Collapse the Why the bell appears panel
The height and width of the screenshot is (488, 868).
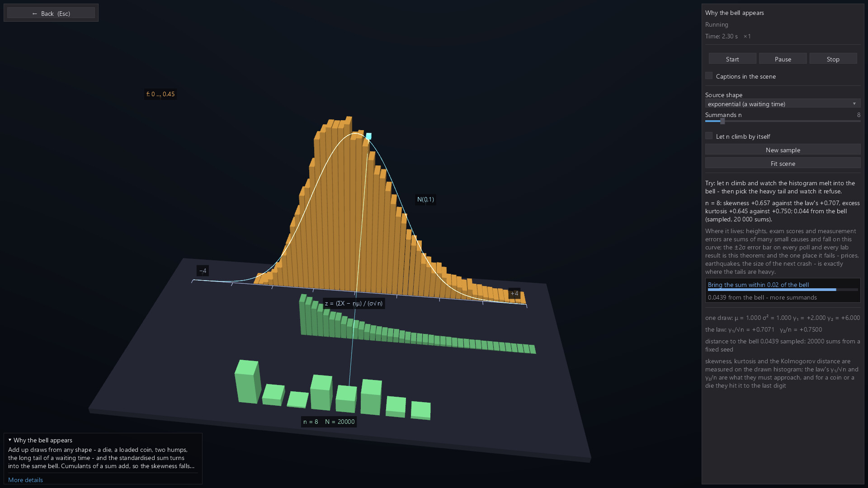click(x=10, y=440)
